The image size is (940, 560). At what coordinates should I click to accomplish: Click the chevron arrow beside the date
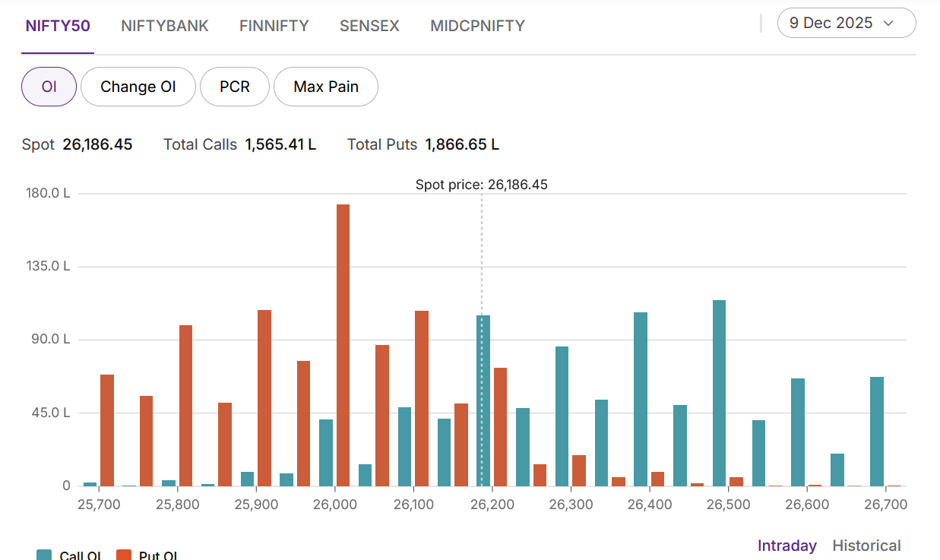pyautogui.click(x=888, y=24)
